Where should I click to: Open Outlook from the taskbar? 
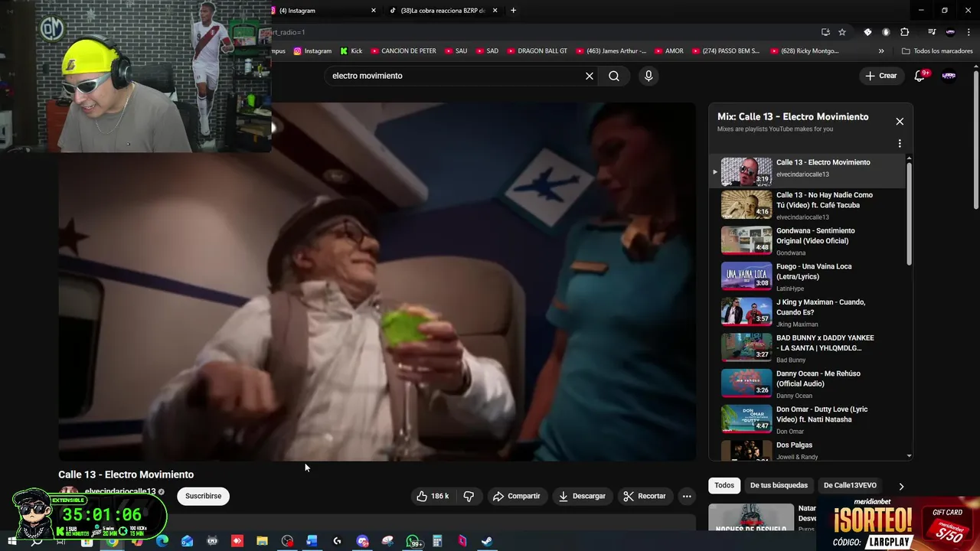click(188, 541)
